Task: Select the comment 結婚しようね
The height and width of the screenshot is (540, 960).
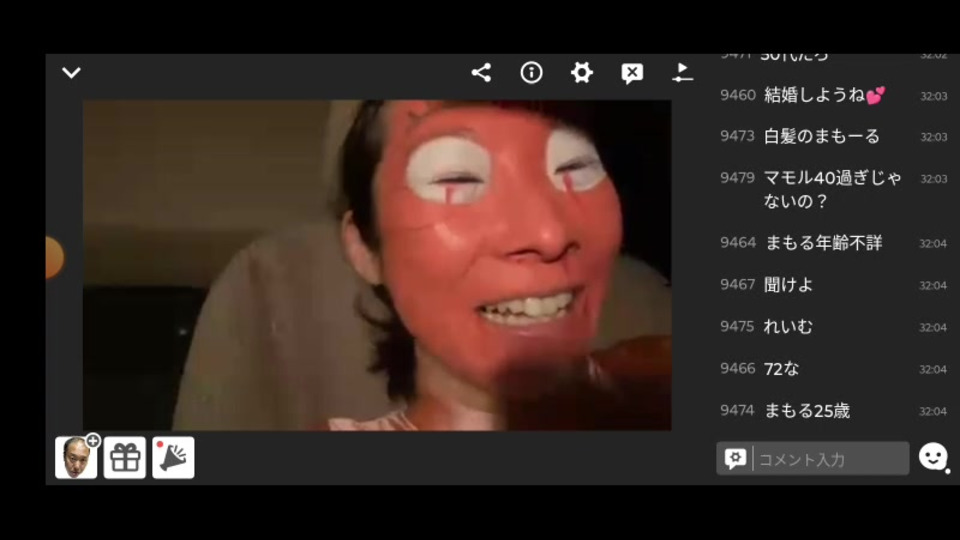Action: tap(825, 95)
